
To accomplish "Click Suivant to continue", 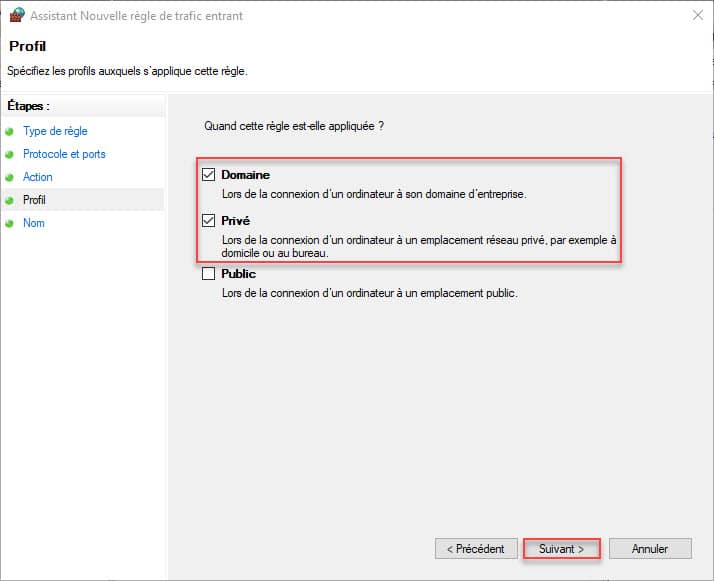I will pyautogui.click(x=562, y=549).
